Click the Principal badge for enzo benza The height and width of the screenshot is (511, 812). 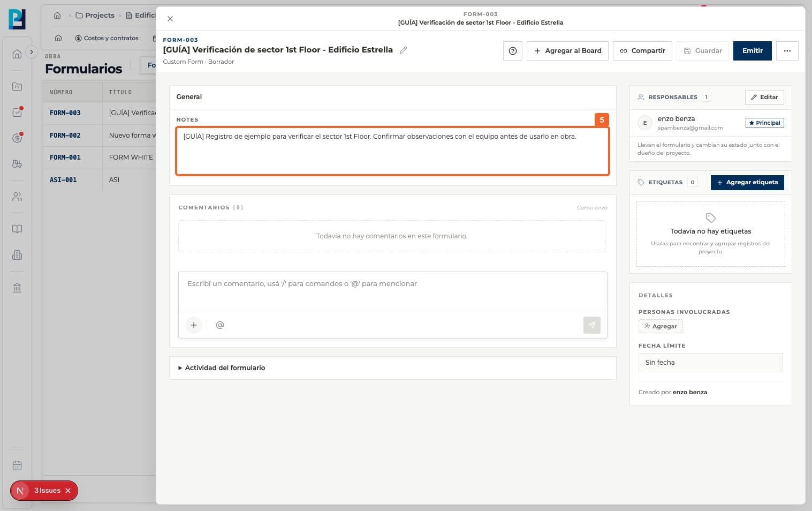coord(764,123)
